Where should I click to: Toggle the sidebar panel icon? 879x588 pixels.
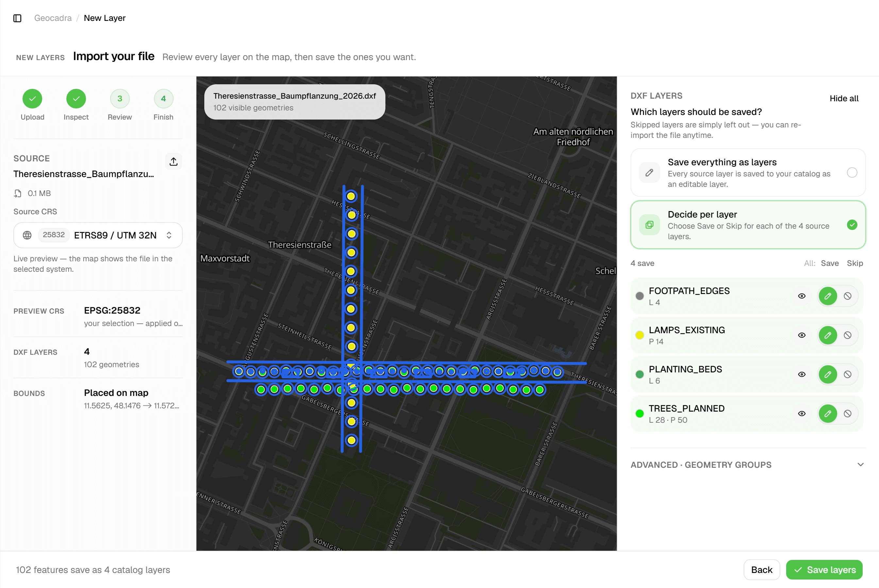tap(17, 18)
